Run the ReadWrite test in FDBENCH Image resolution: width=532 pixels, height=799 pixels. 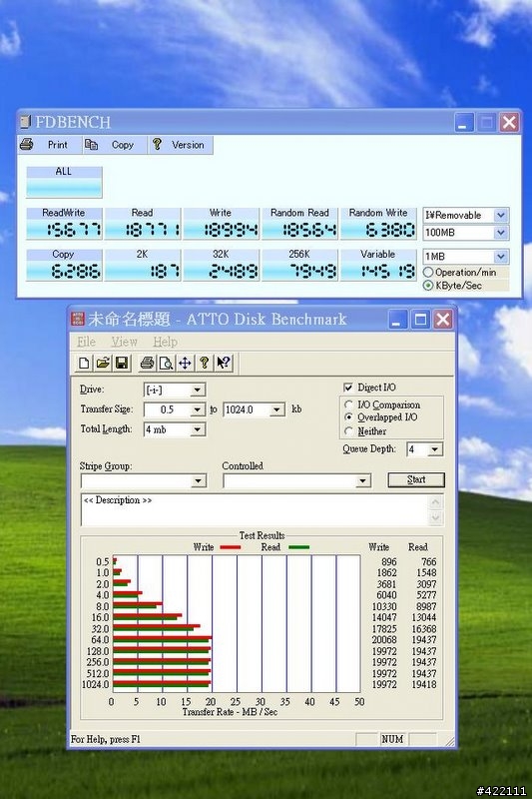click(x=64, y=223)
